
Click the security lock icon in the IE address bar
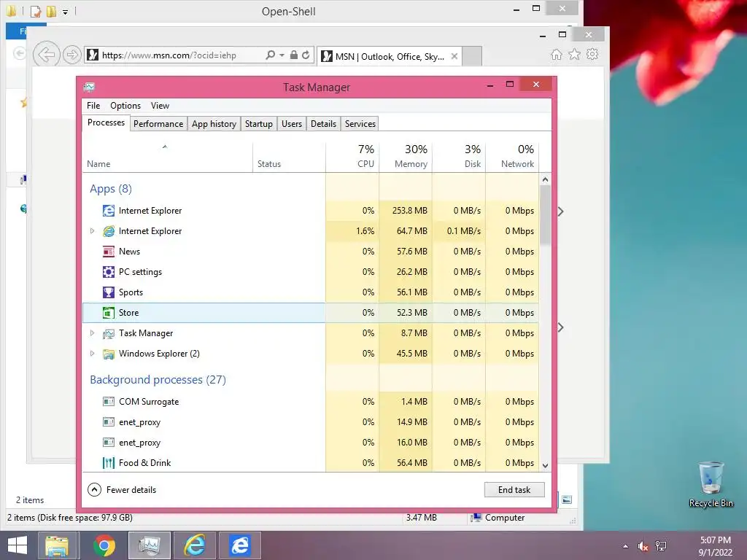pyautogui.click(x=294, y=55)
